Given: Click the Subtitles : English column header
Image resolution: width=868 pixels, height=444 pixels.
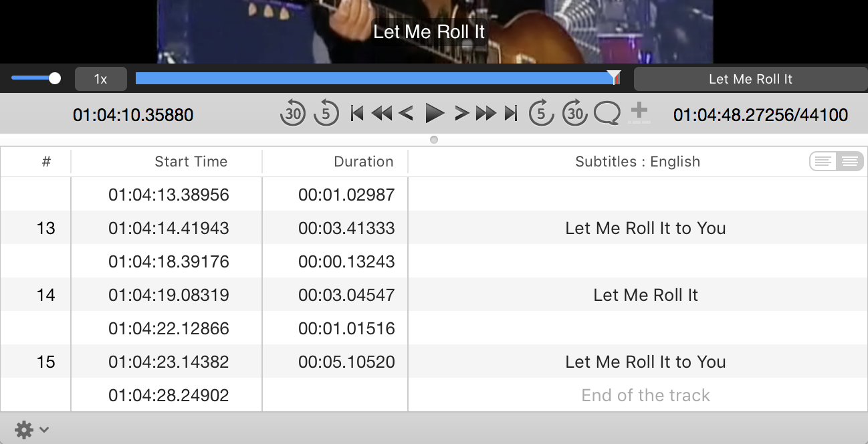Looking at the screenshot, I should (637, 161).
